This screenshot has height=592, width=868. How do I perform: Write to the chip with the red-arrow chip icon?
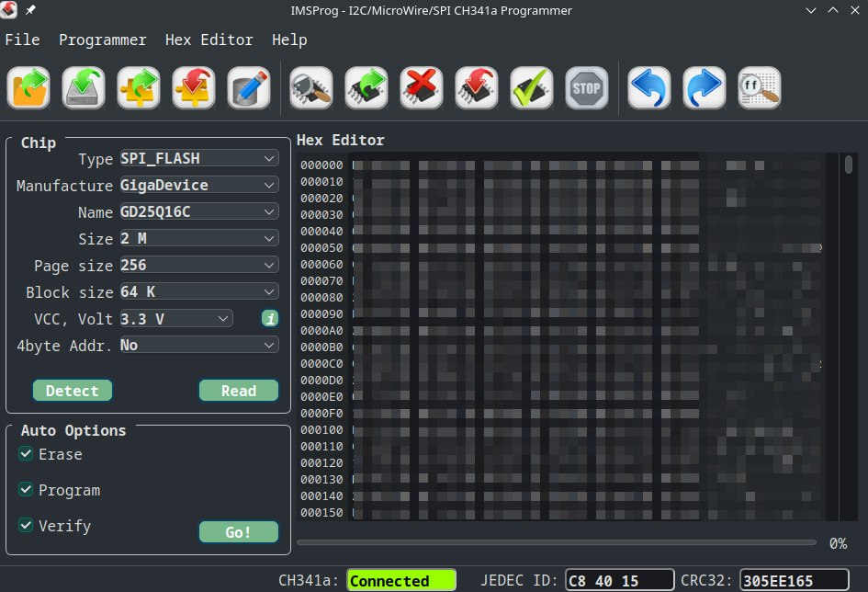click(x=476, y=87)
